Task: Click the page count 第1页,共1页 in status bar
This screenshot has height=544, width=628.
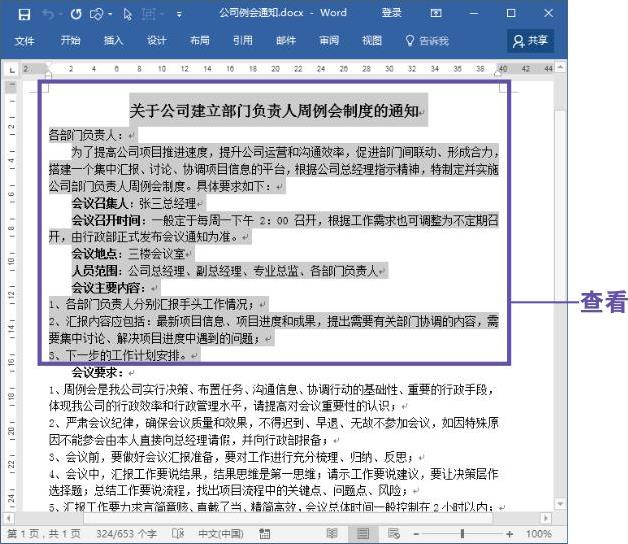Action: click(44, 534)
